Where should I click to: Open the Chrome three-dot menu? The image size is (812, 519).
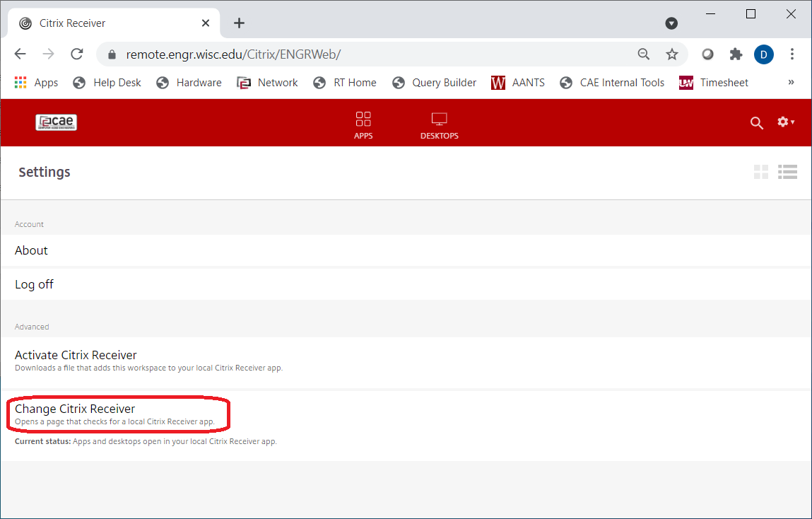(792, 54)
